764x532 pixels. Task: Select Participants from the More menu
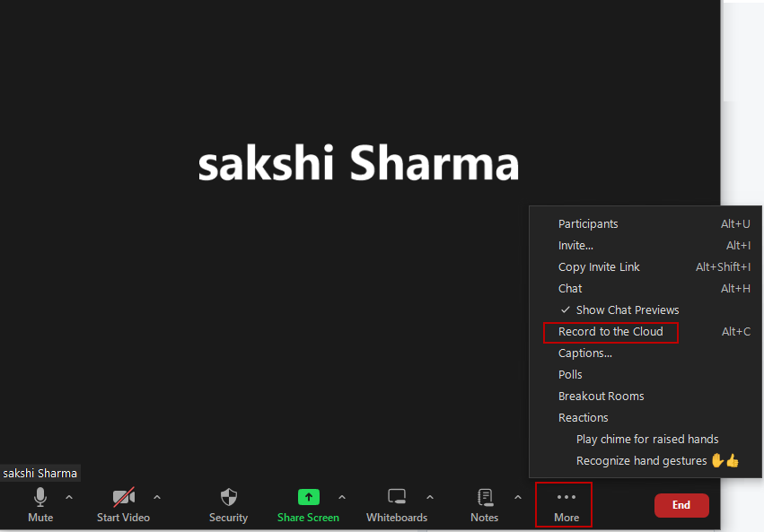point(645,224)
